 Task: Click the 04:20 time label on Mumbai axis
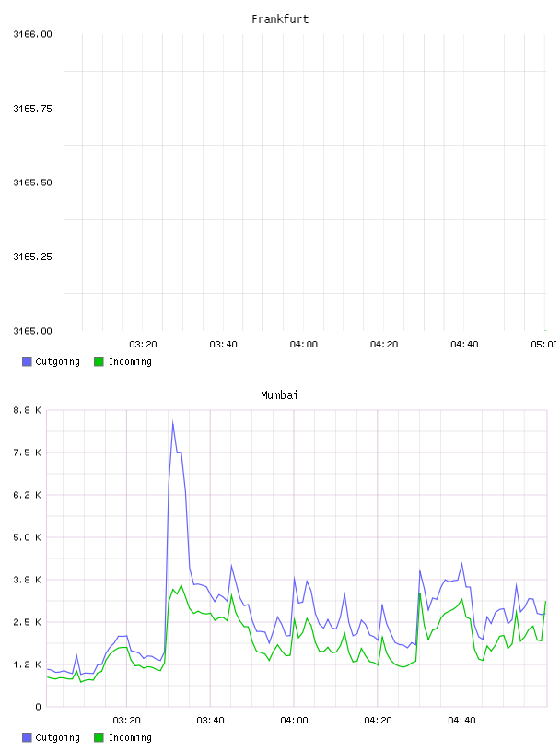click(378, 721)
